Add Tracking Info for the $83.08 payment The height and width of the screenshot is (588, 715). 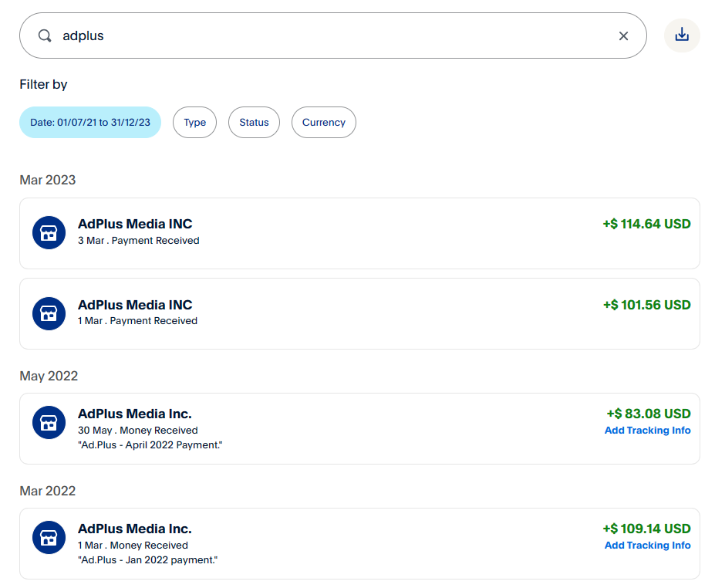[x=648, y=430]
